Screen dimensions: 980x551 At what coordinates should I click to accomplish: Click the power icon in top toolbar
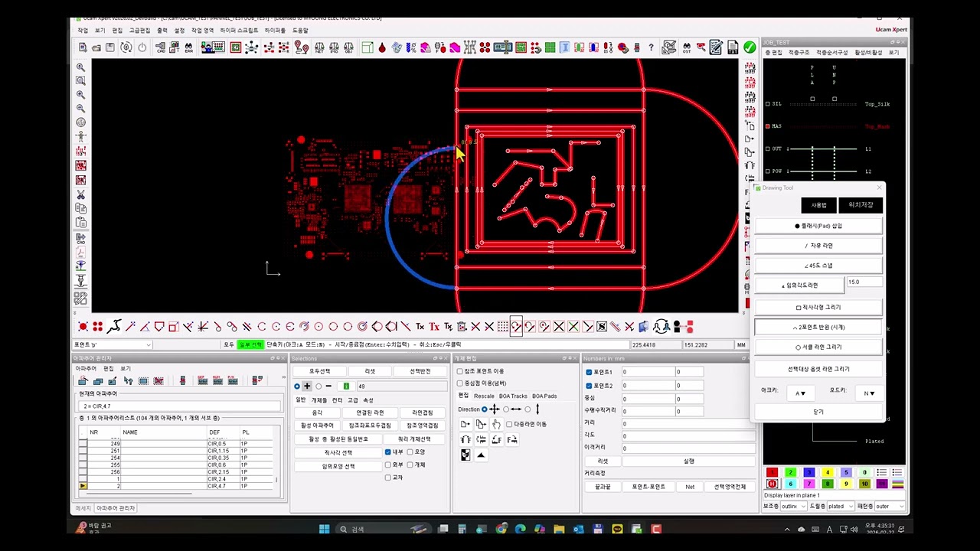142,47
